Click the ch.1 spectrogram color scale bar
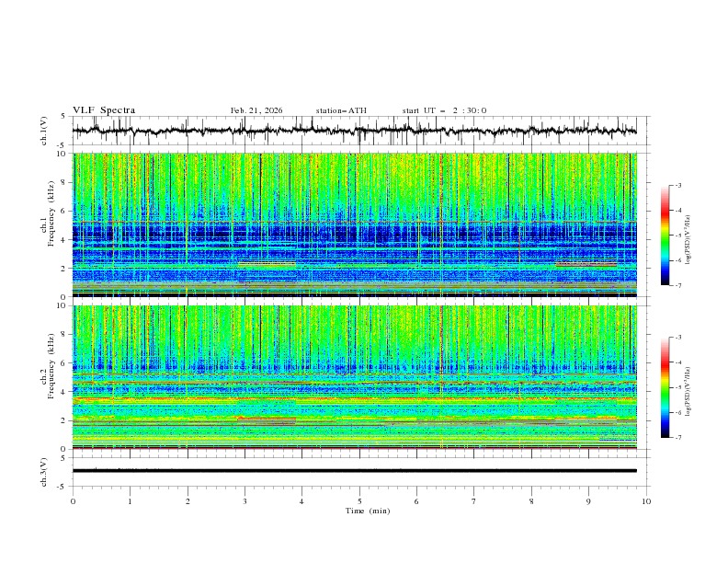Screen dimensions: 728x563 click(x=665, y=236)
